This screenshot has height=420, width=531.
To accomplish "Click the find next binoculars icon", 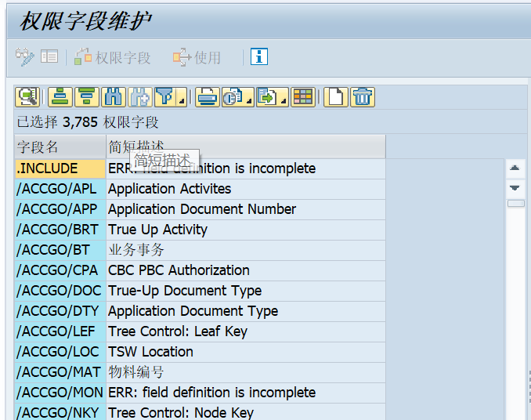I will point(140,97).
